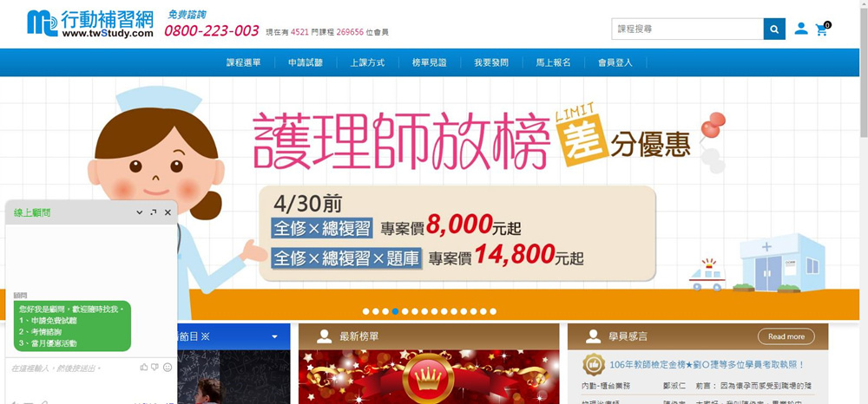Open the 課程選單 navigation menu
The height and width of the screenshot is (404, 868).
(x=244, y=62)
